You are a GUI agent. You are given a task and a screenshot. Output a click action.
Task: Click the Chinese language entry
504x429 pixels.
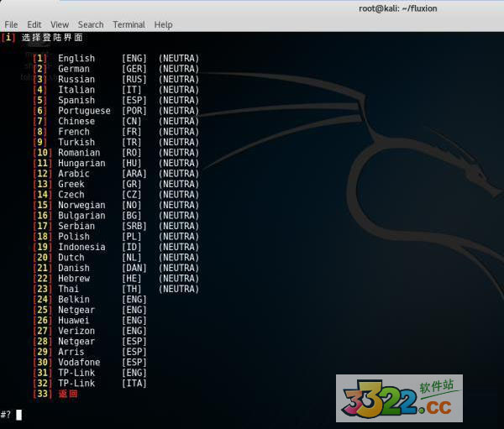76,121
